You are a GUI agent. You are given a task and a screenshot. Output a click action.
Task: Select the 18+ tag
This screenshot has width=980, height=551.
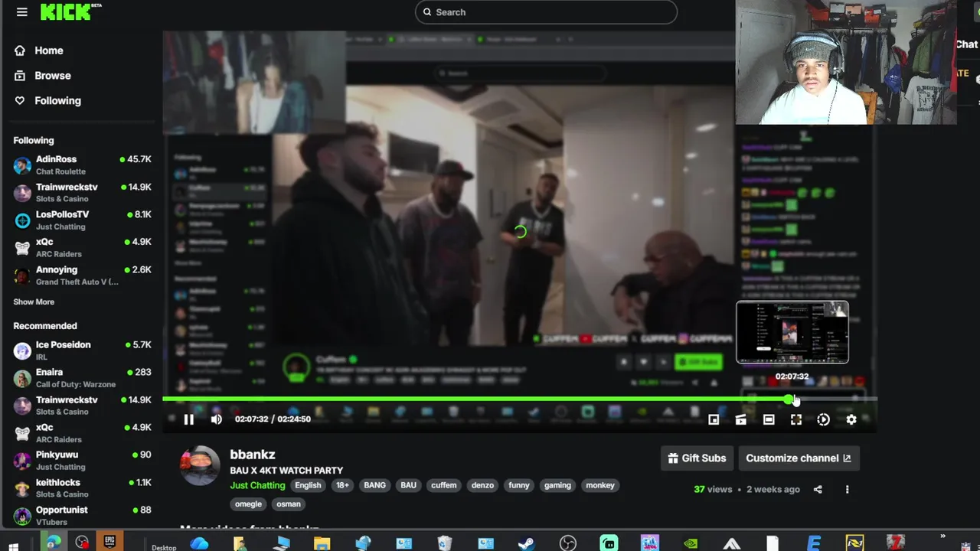click(342, 485)
